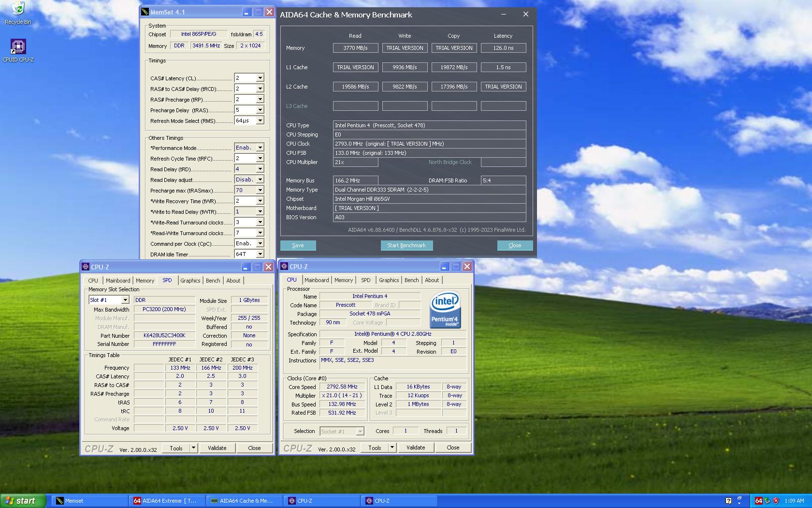Click the Start button
812x508 pixels.
click(x=23, y=501)
